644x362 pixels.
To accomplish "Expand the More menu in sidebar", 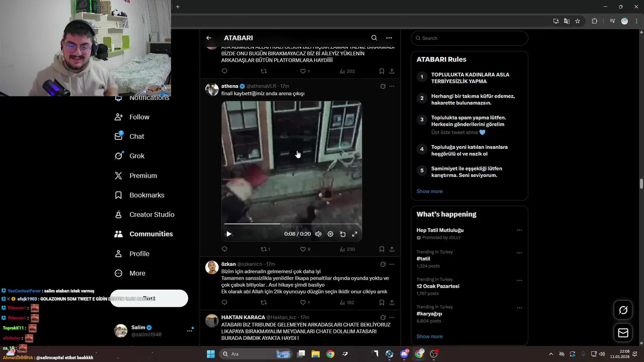I will coord(130,273).
